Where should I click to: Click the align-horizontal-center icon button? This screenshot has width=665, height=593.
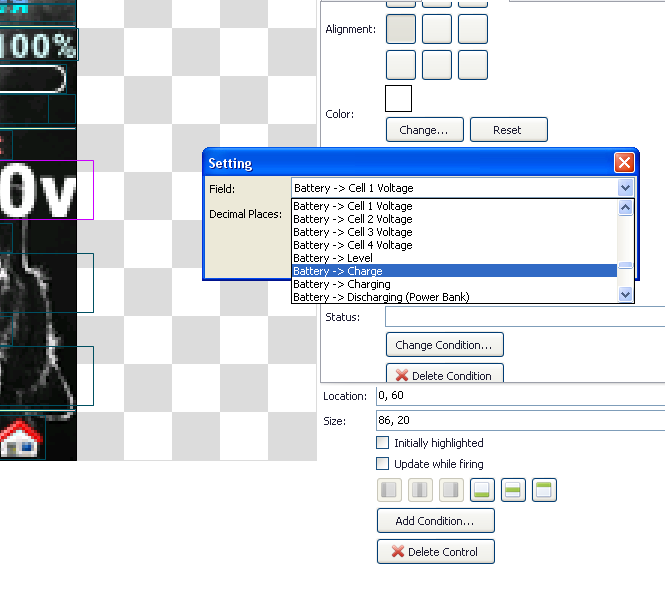pos(420,490)
